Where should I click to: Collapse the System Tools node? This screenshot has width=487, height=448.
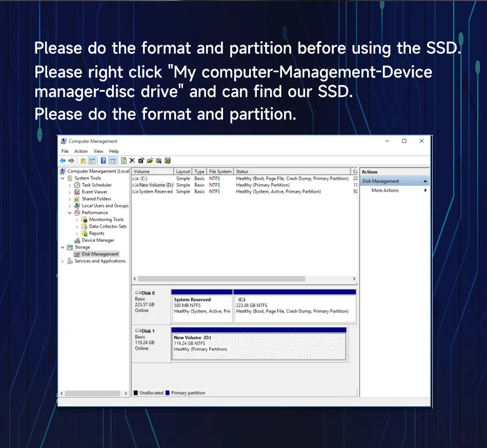click(63, 178)
